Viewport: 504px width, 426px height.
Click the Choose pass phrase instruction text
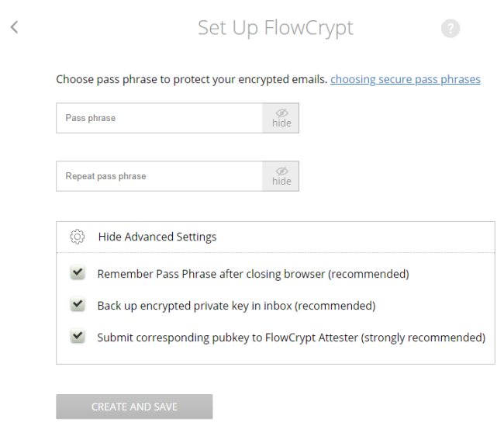tap(192, 79)
